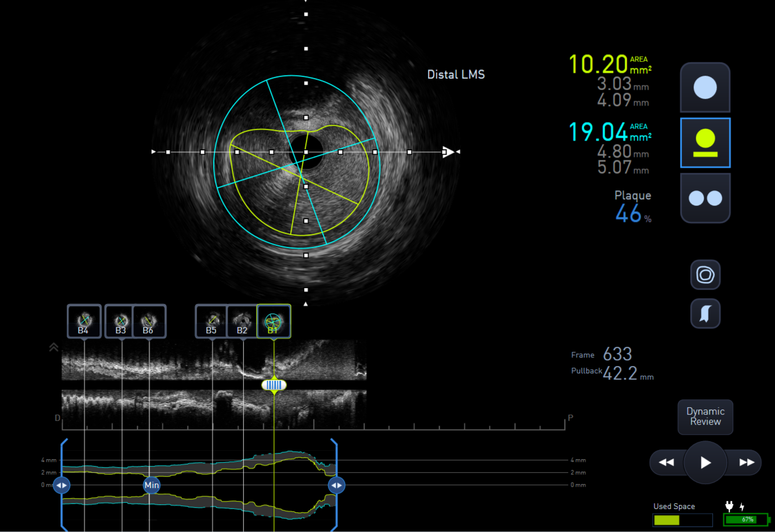Image resolution: width=775 pixels, height=532 pixels.
Task: Click the Distal LMS annotation label
Action: click(456, 75)
